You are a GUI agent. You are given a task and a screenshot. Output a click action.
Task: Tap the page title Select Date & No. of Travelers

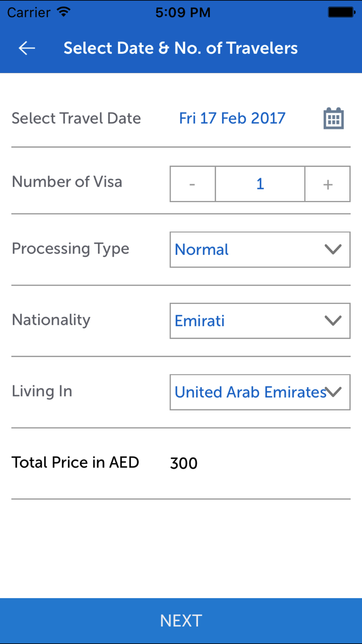tap(181, 48)
